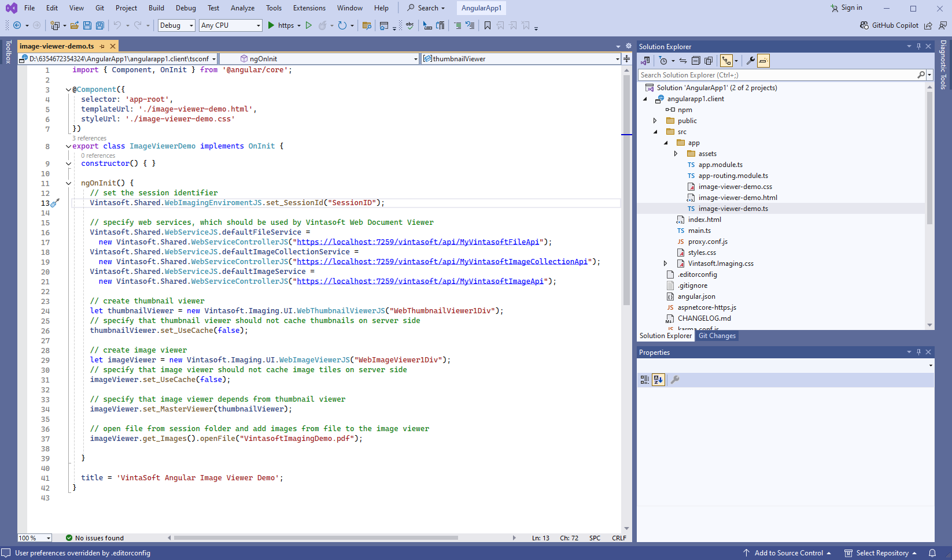Toggle a bookmark using the bookmark icon
The width and height of the screenshot is (952, 560).
click(488, 25)
